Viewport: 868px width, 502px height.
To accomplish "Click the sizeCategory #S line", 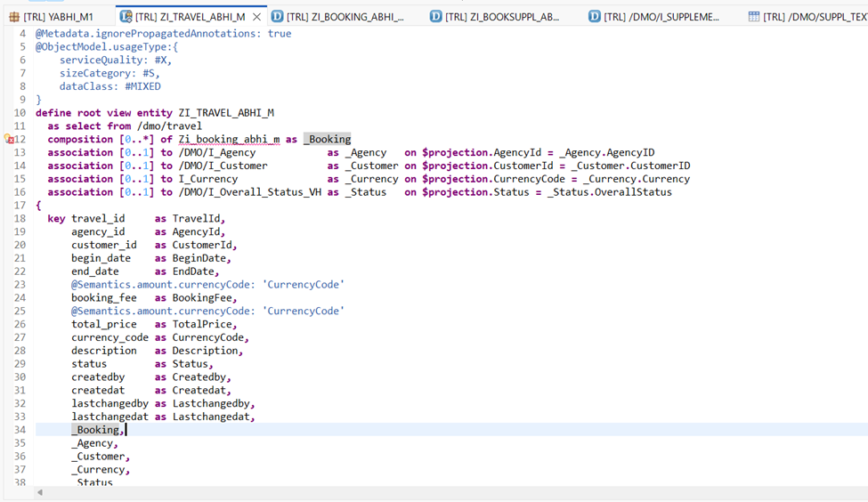I will coord(110,73).
